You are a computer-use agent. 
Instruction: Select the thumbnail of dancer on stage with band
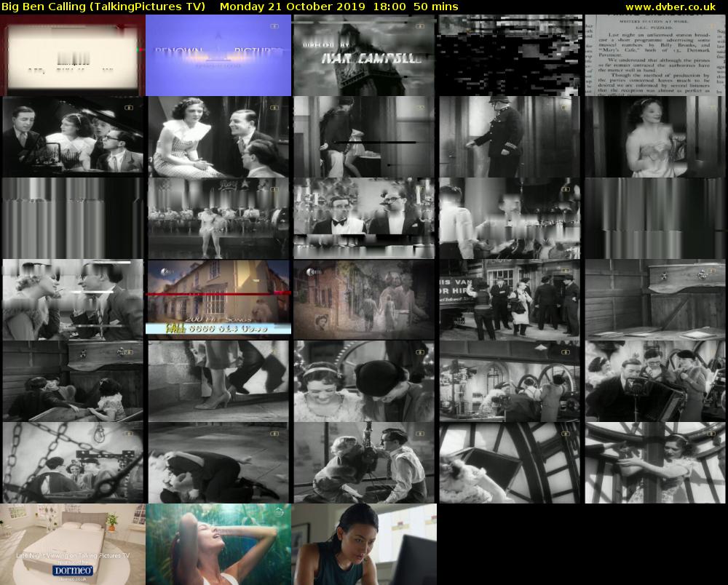[218, 218]
